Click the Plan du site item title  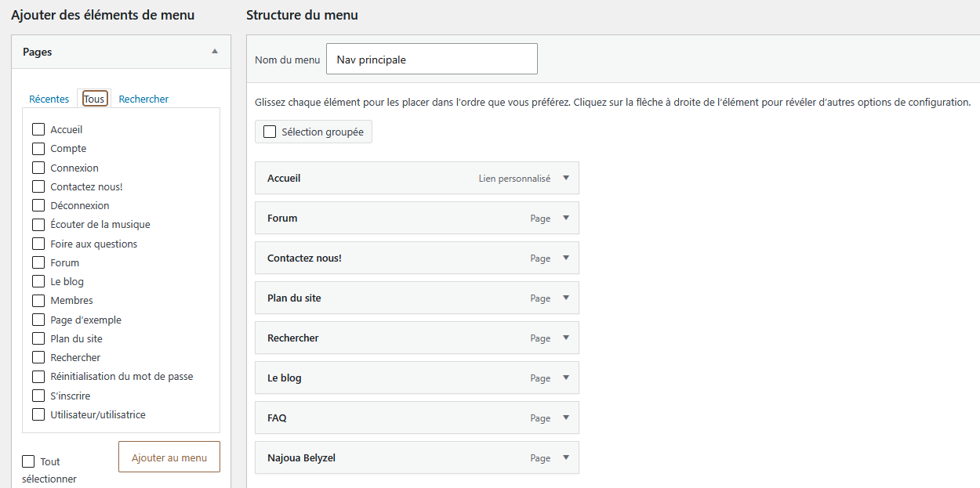click(x=294, y=298)
